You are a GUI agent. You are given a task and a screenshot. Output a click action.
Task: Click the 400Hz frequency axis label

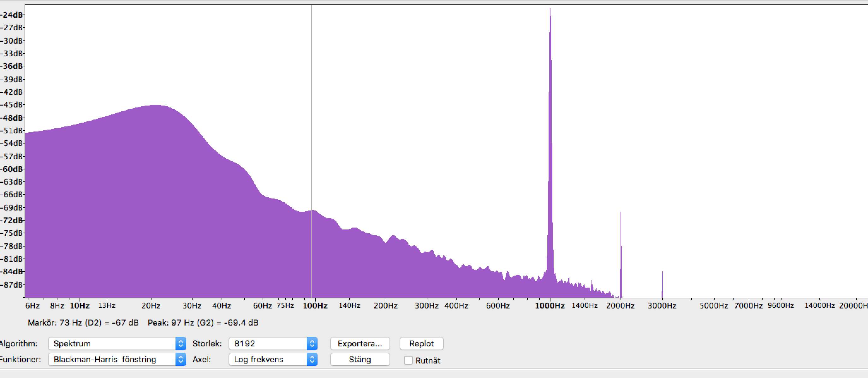[456, 306]
